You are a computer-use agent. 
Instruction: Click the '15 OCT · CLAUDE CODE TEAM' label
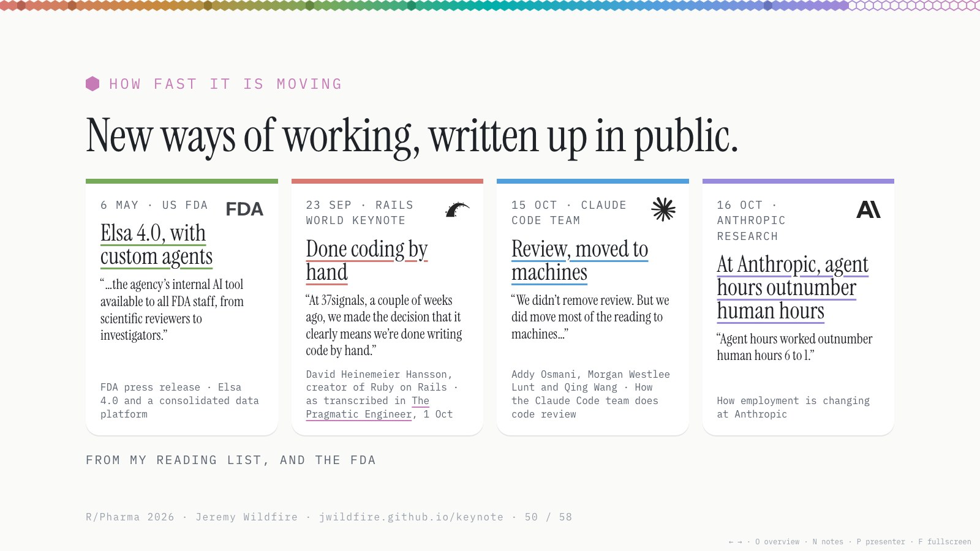coord(569,212)
